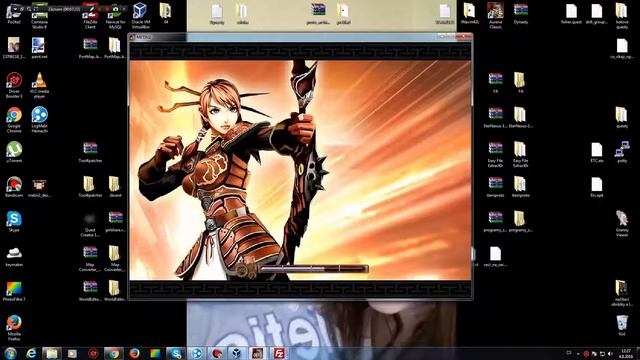This screenshot has height=360, width=640.
Task: Click the Windows Start button
Action: click(10, 353)
